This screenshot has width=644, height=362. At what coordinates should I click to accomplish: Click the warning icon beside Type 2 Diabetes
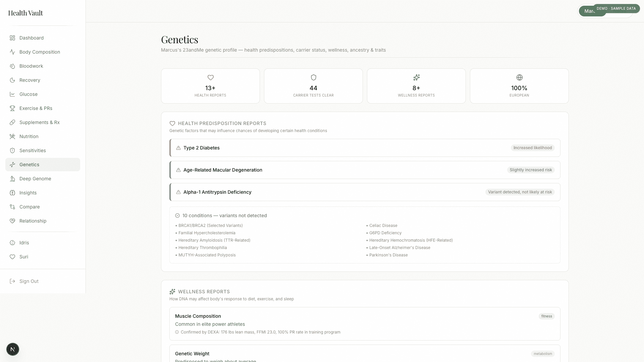coord(178,148)
